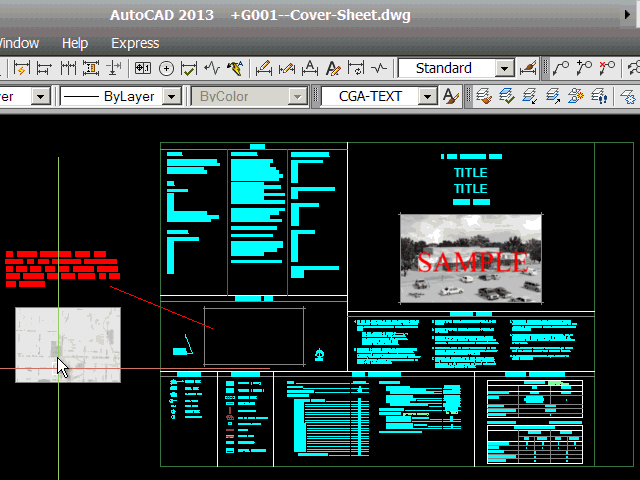640x480 pixels.
Task: Click the Multileader tool icon
Action: point(561,68)
